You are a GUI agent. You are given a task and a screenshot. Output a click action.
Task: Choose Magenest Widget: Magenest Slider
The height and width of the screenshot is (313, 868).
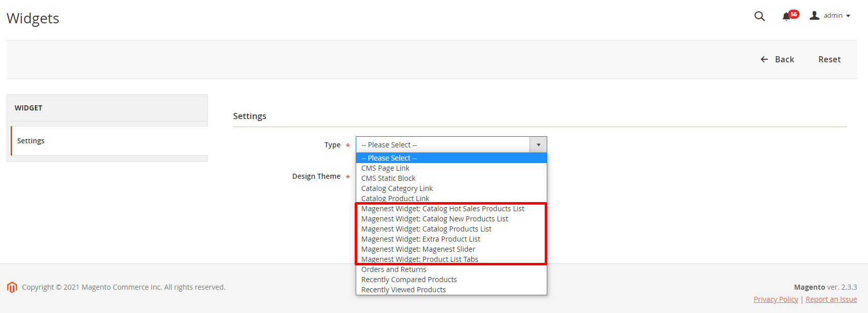(x=418, y=249)
